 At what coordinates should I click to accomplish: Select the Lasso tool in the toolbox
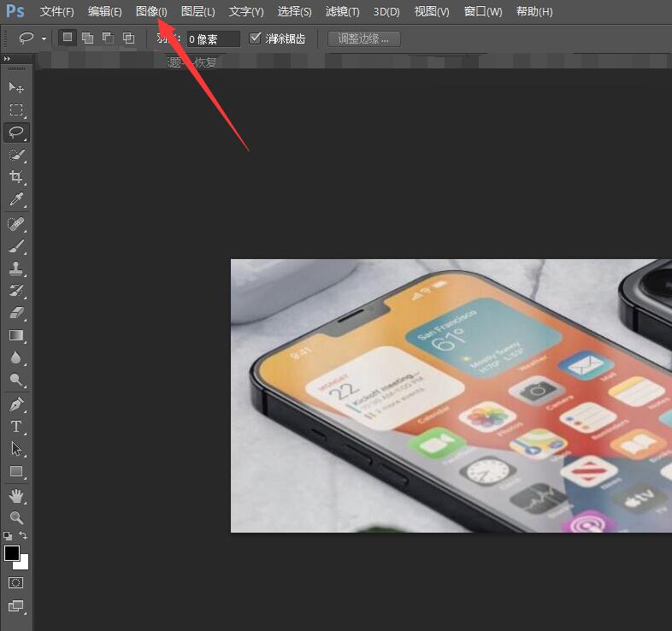pyautogui.click(x=16, y=132)
